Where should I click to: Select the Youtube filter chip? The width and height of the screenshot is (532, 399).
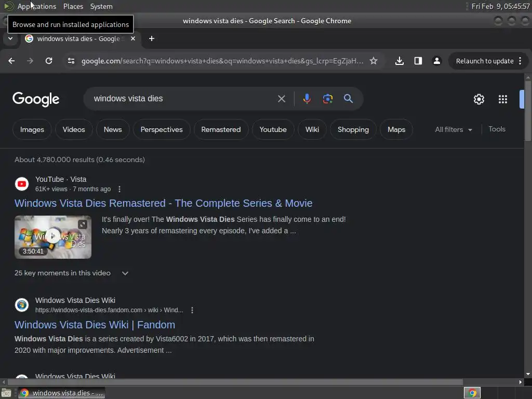pos(273,129)
